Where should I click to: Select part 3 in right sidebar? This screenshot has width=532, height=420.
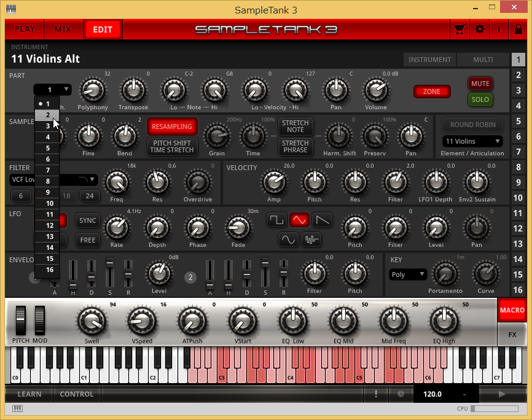point(518,90)
